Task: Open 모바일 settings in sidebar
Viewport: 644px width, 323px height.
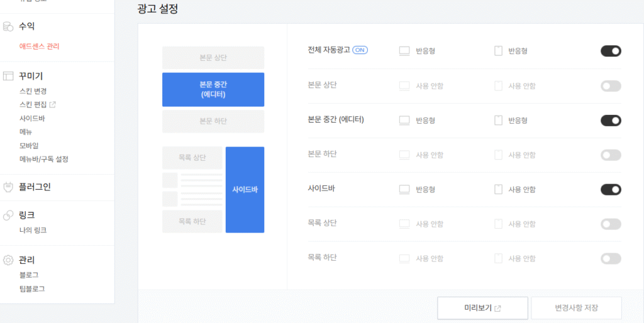Action: (29, 146)
